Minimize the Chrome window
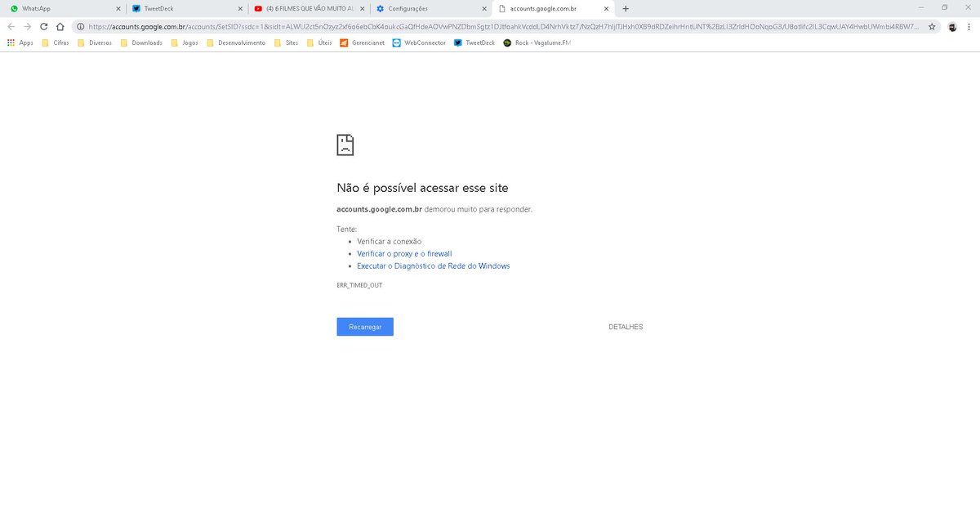 click(922, 7)
